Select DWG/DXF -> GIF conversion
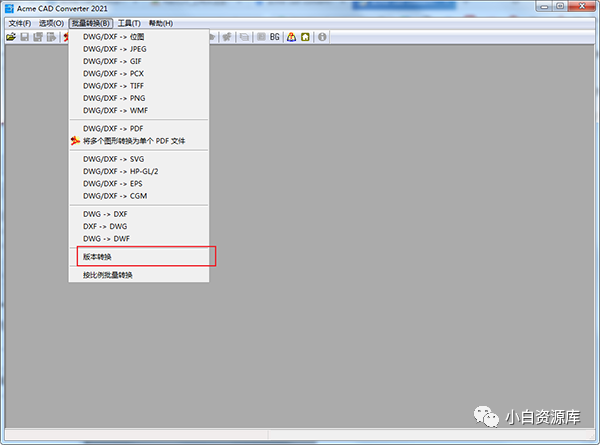Screen dimensions: 600x445 [139, 61]
